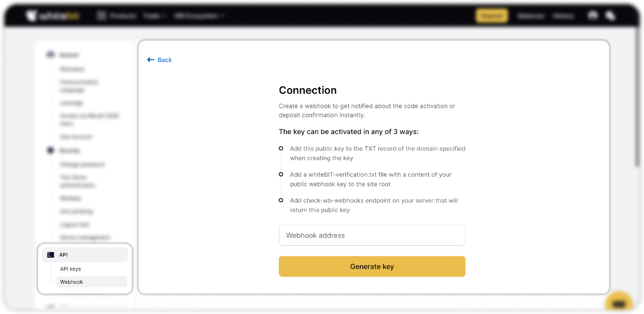Click the user profile icon in header
Screen dimensions: 644x314
[593, 16]
